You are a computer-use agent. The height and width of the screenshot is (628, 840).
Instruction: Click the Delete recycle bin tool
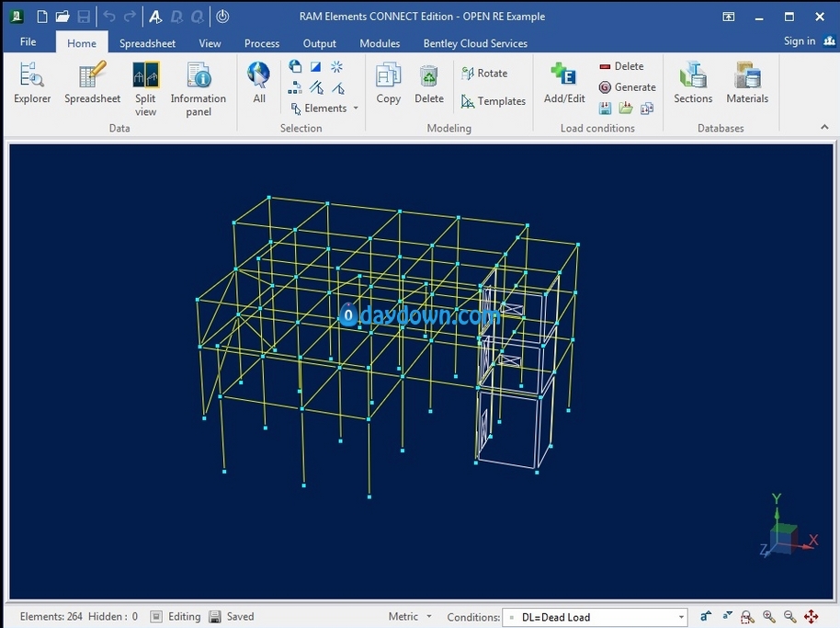tap(429, 83)
